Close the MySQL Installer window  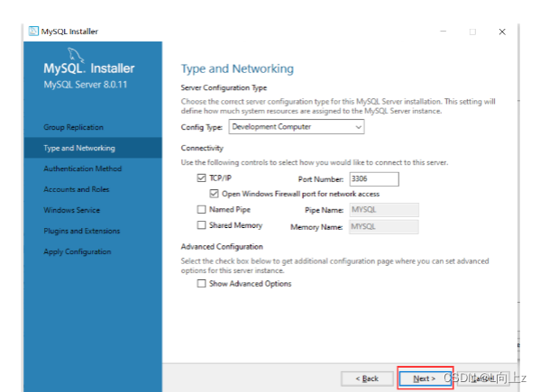(502, 32)
